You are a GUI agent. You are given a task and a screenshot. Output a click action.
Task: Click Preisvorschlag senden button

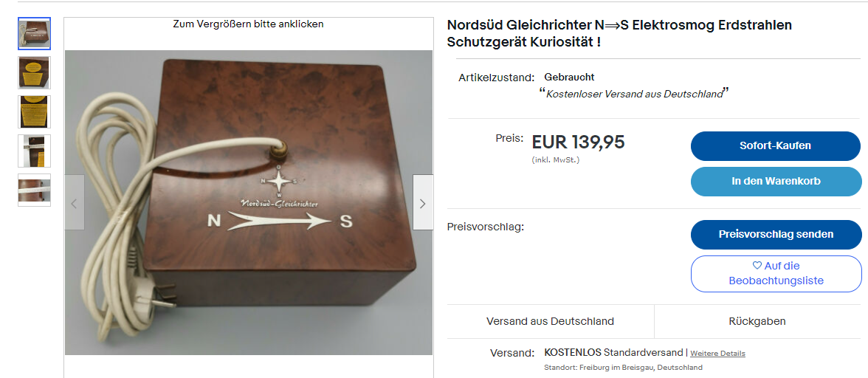pos(776,235)
